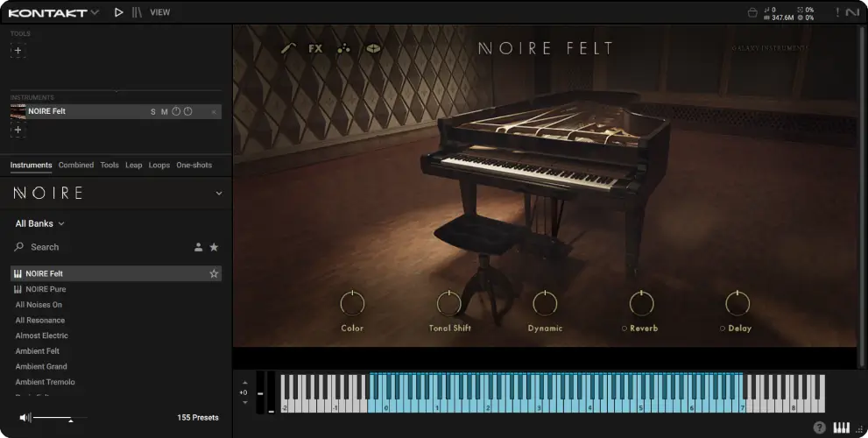Click the three-dots particles engine icon
Viewport: 868px width, 438px height.
coord(343,48)
